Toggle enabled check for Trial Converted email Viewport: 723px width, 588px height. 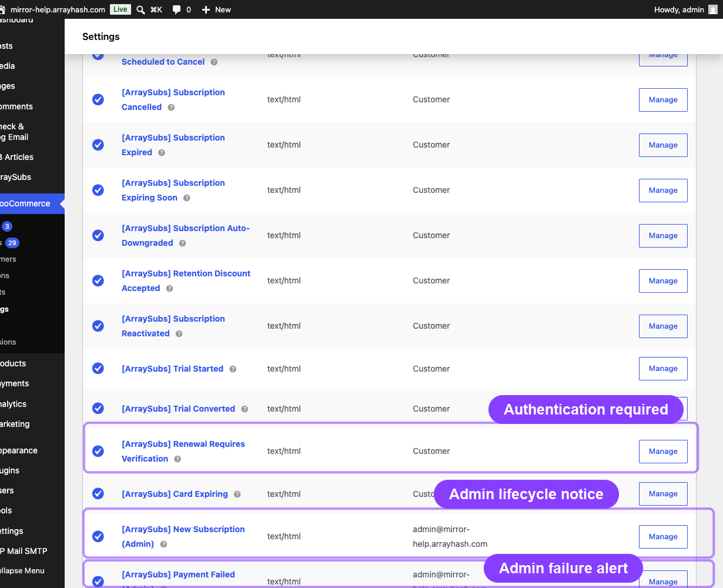tap(98, 408)
